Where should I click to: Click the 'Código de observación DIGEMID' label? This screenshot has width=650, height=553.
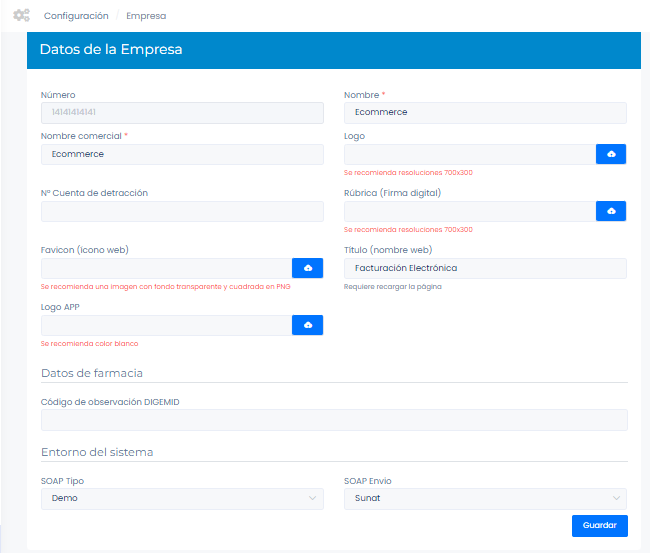tap(110, 402)
